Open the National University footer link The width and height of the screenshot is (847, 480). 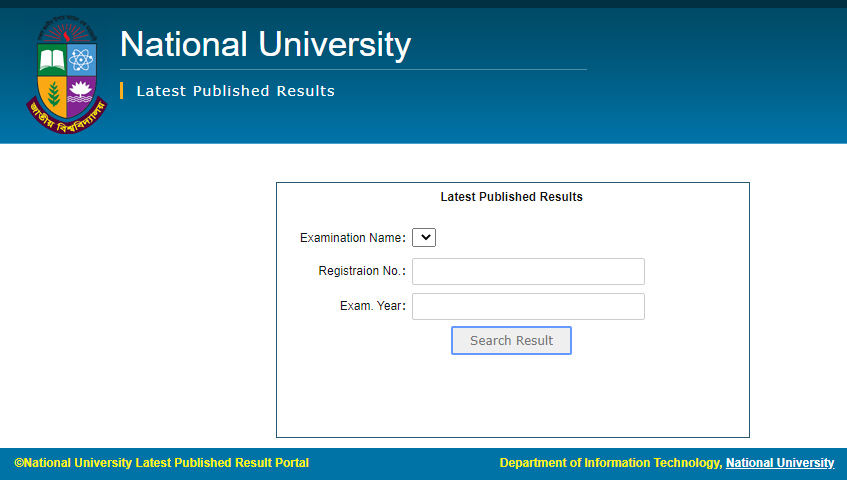[780, 463]
